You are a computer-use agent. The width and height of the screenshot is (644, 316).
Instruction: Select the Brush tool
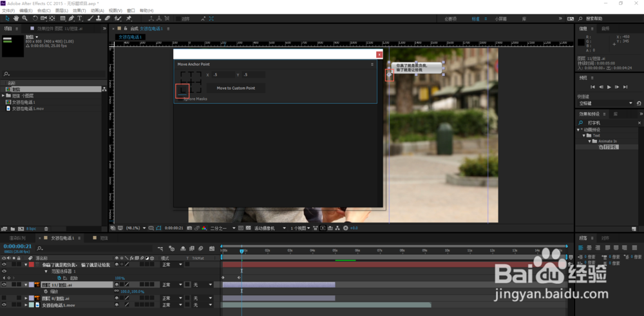(90, 19)
